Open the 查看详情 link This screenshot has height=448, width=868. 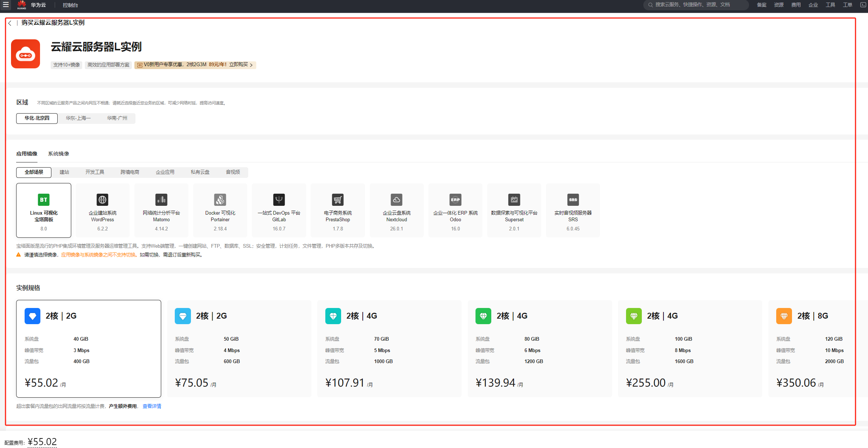click(152, 406)
